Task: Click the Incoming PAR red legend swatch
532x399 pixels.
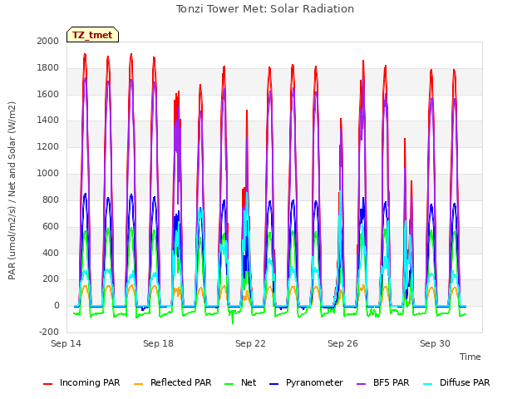Action: point(48,384)
